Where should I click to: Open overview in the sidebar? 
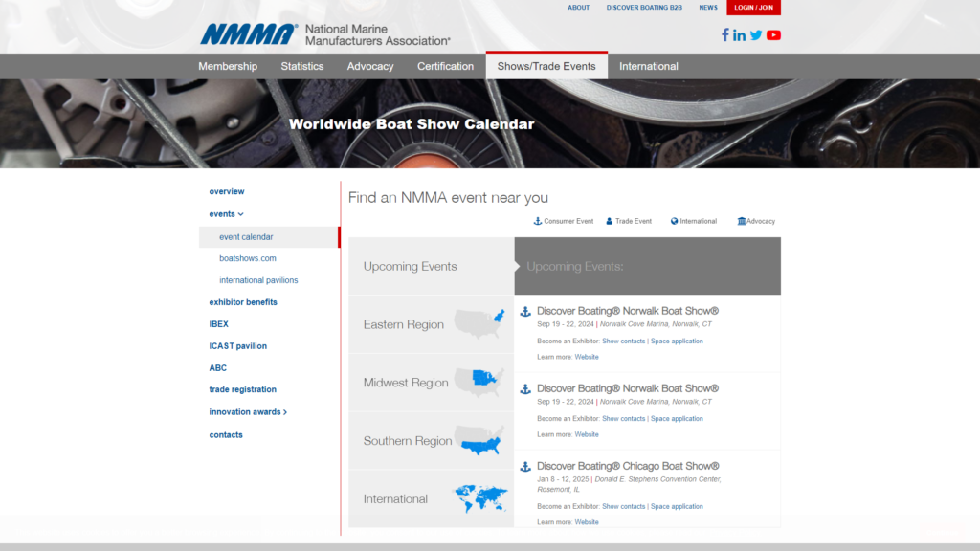[x=226, y=191]
